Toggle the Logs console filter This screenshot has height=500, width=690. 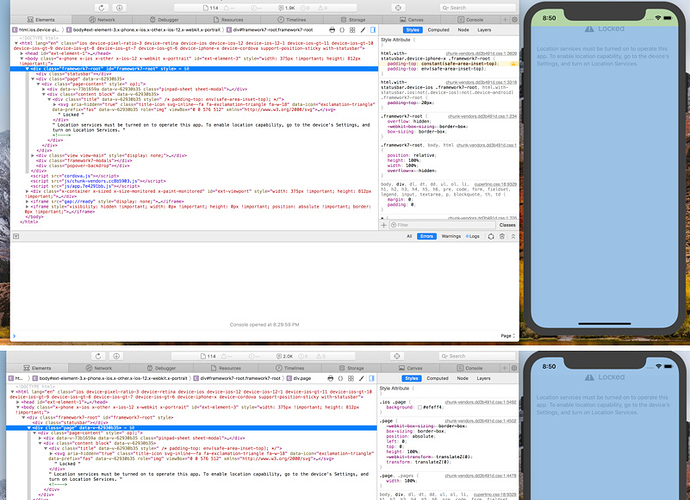click(x=473, y=236)
